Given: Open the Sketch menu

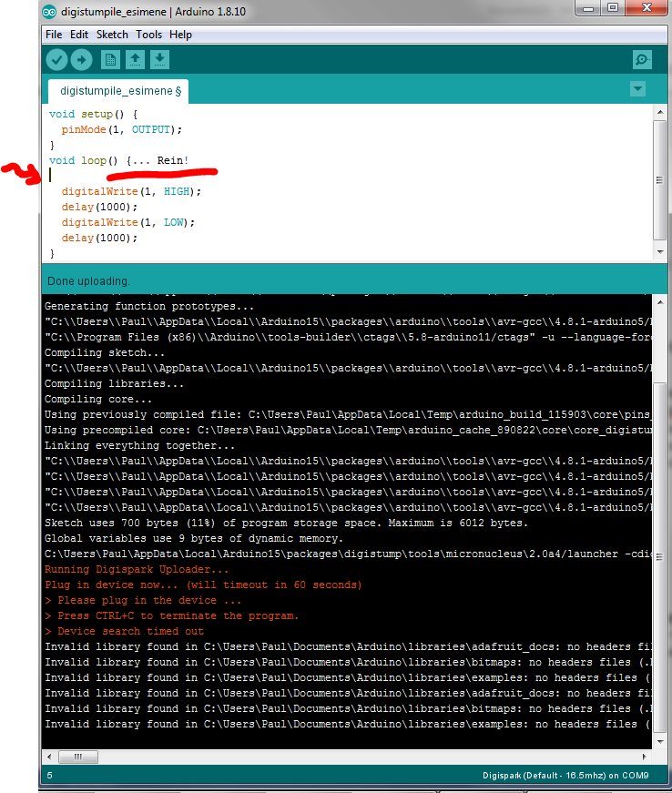Looking at the screenshot, I should (113, 35).
